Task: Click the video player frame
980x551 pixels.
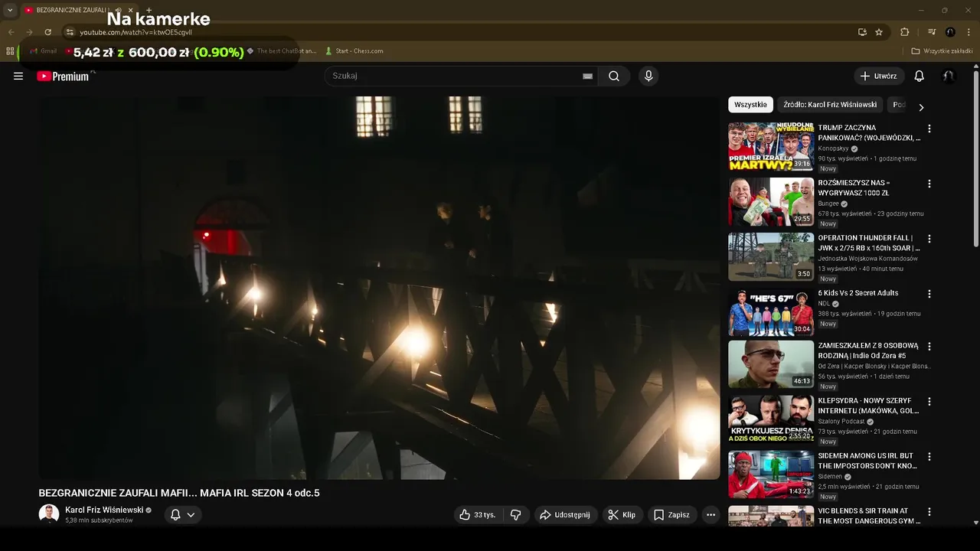Action: pyautogui.click(x=379, y=287)
